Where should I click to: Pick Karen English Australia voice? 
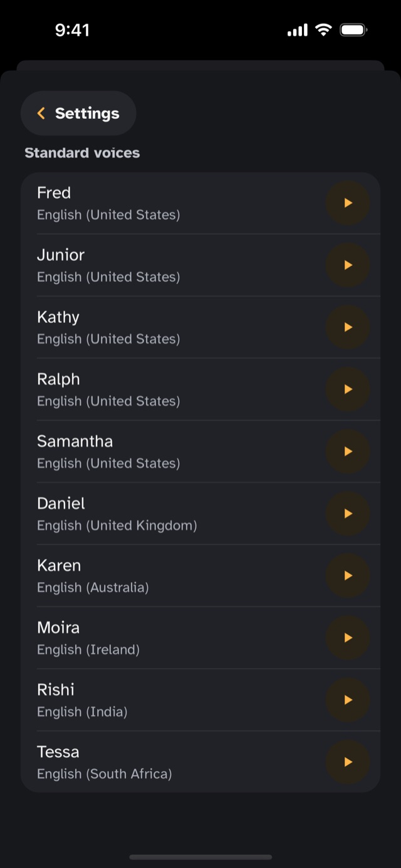pyautogui.click(x=200, y=575)
